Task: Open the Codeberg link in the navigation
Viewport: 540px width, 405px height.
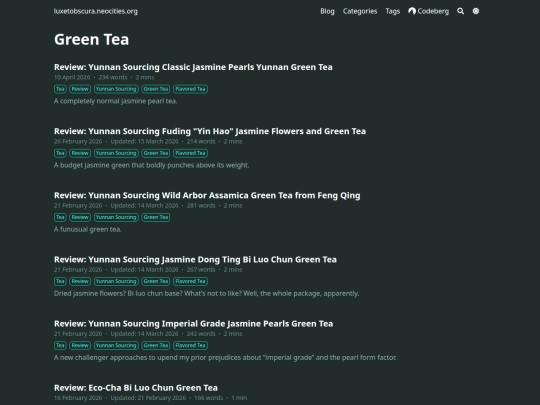Action: 428,11
